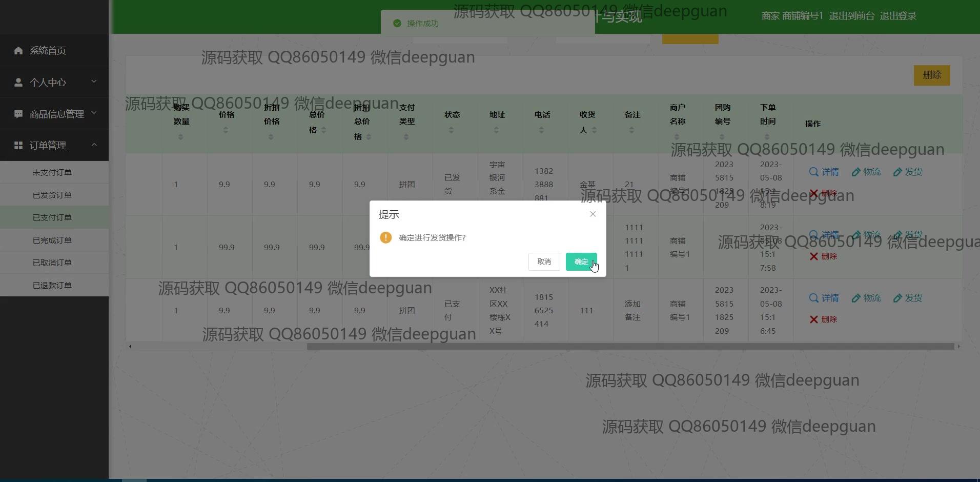The width and height of the screenshot is (980, 482).
Task: Click red X 删除 icon in third row
Action: pyautogui.click(x=813, y=319)
